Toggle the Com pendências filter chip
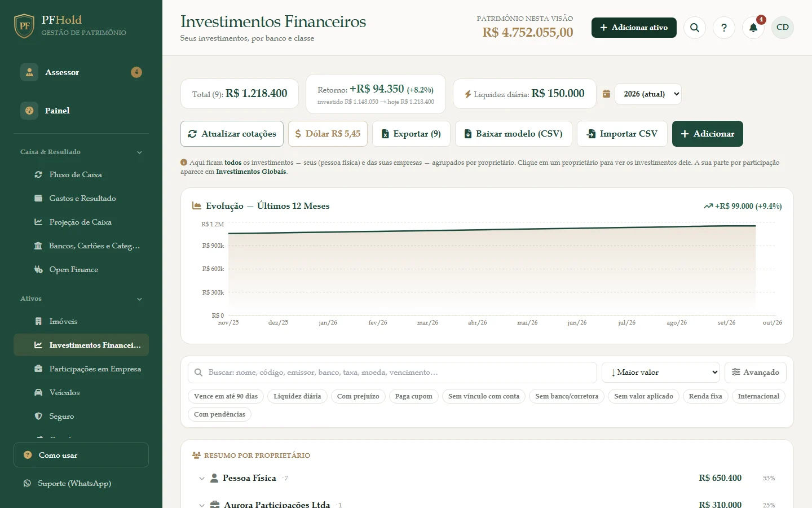 point(219,414)
